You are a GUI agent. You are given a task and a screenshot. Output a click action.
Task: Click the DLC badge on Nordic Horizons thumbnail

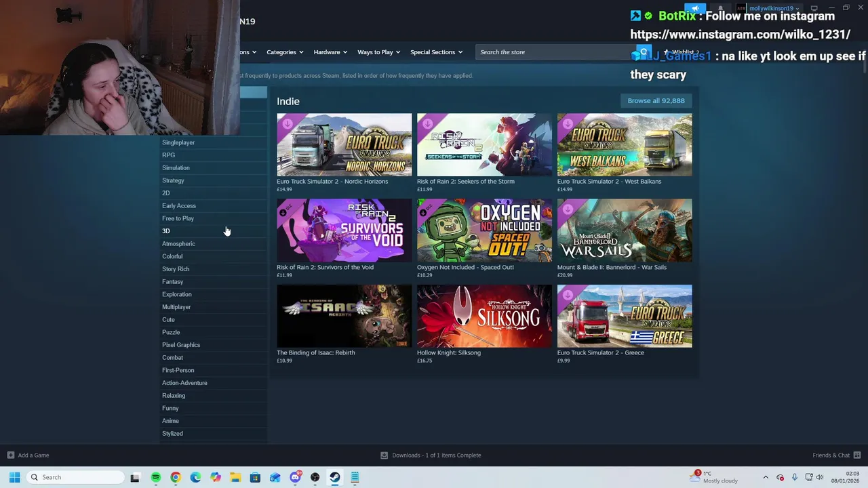pos(288,123)
